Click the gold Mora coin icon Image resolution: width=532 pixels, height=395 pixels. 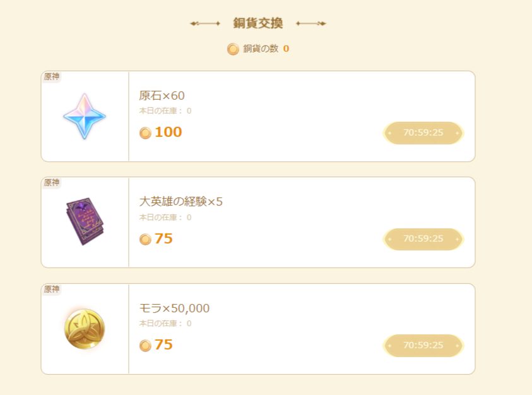tap(85, 329)
